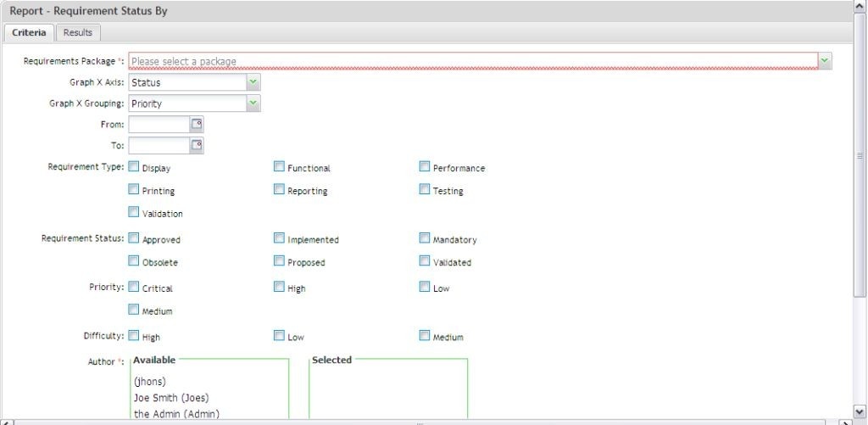Check the Functional requirement type box
The height and width of the screenshot is (425, 868).
point(279,167)
